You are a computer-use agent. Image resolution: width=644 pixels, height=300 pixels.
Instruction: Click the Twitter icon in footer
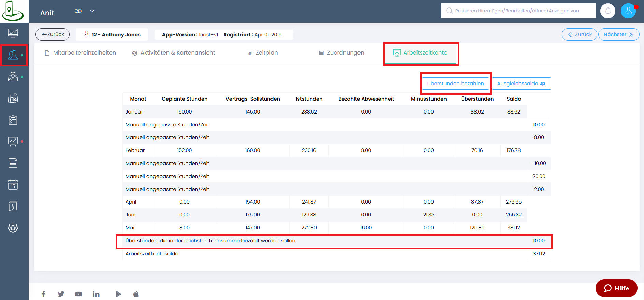pyautogui.click(x=61, y=294)
